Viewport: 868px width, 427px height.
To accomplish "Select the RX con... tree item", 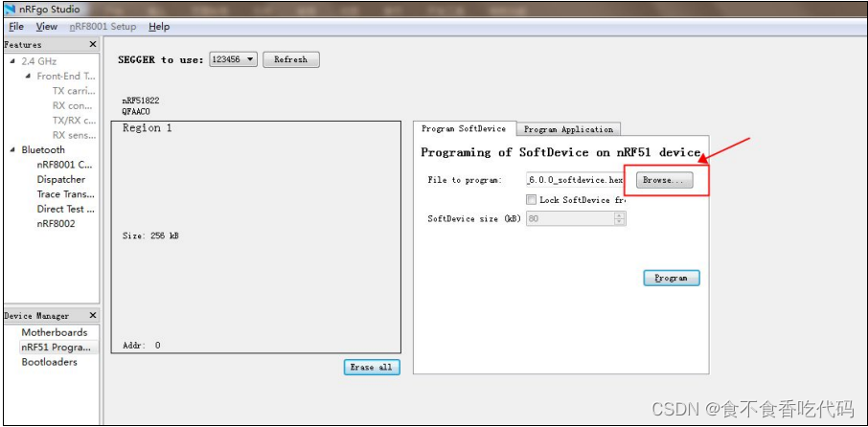I will (72, 105).
